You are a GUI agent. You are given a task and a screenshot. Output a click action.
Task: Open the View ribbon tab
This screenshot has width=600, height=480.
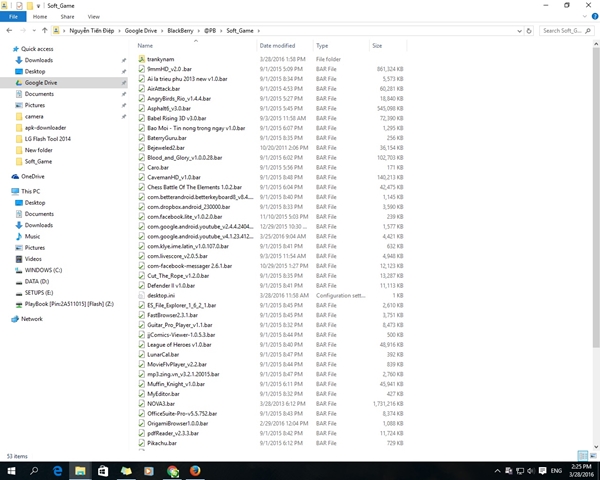[x=93, y=17]
